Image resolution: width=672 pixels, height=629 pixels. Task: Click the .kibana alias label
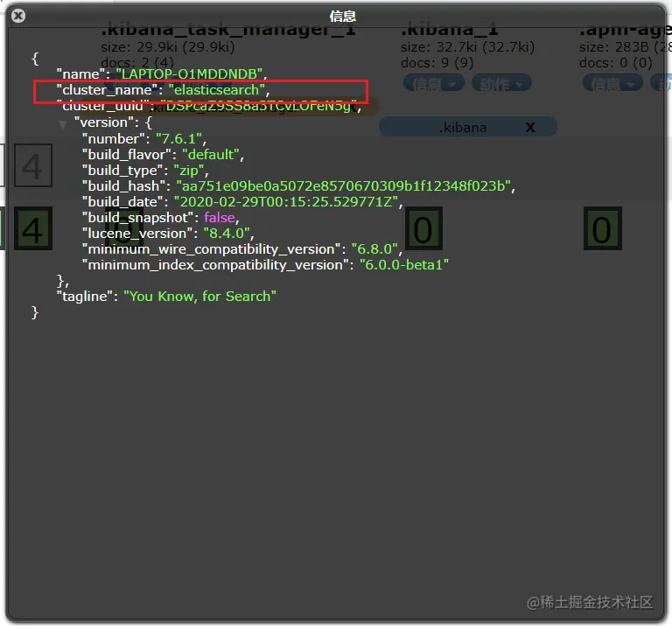coord(462,127)
